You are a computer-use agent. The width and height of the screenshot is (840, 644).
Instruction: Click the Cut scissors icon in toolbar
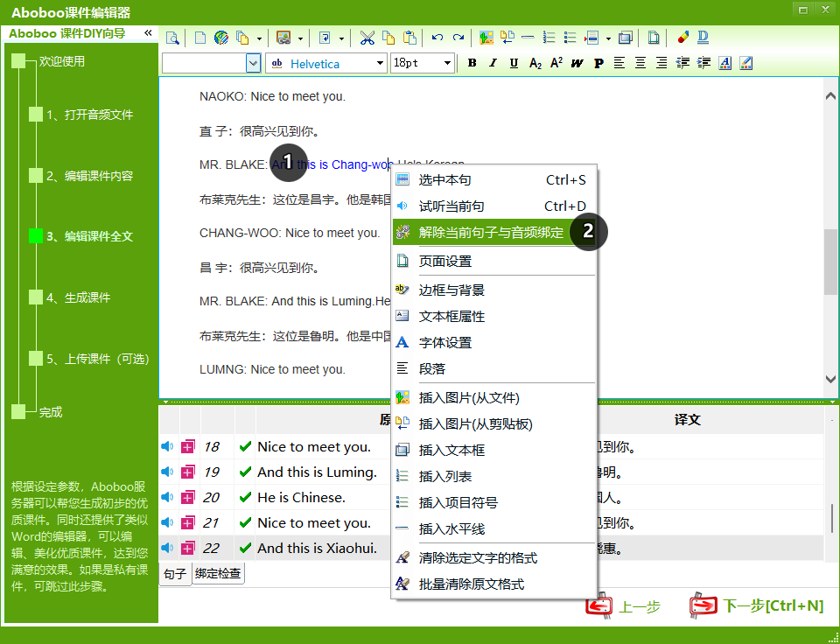(x=367, y=38)
